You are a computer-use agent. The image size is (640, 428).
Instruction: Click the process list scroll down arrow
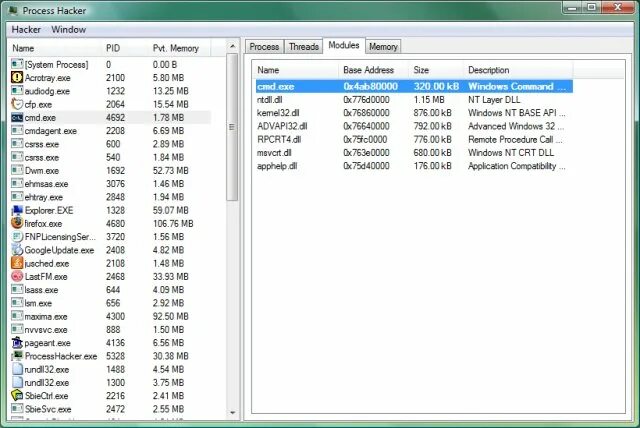coord(232,412)
